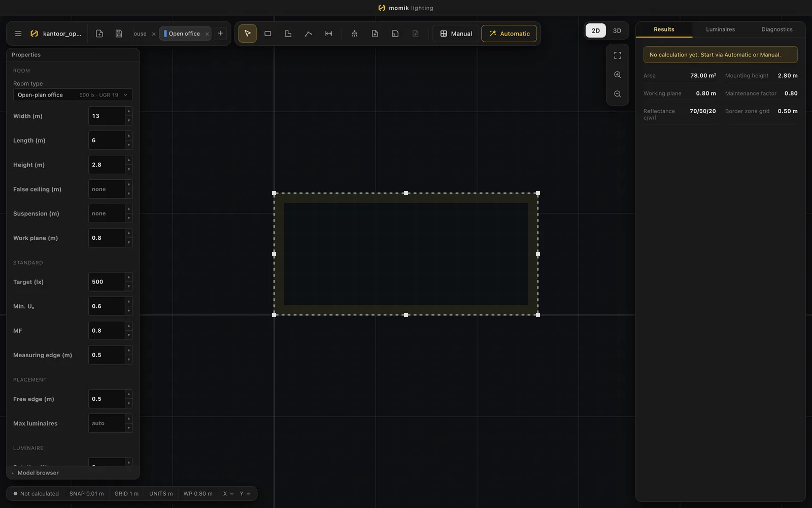This screenshot has width=812, height=508.
Task: Open the Results tab
Action: (664, 29)
